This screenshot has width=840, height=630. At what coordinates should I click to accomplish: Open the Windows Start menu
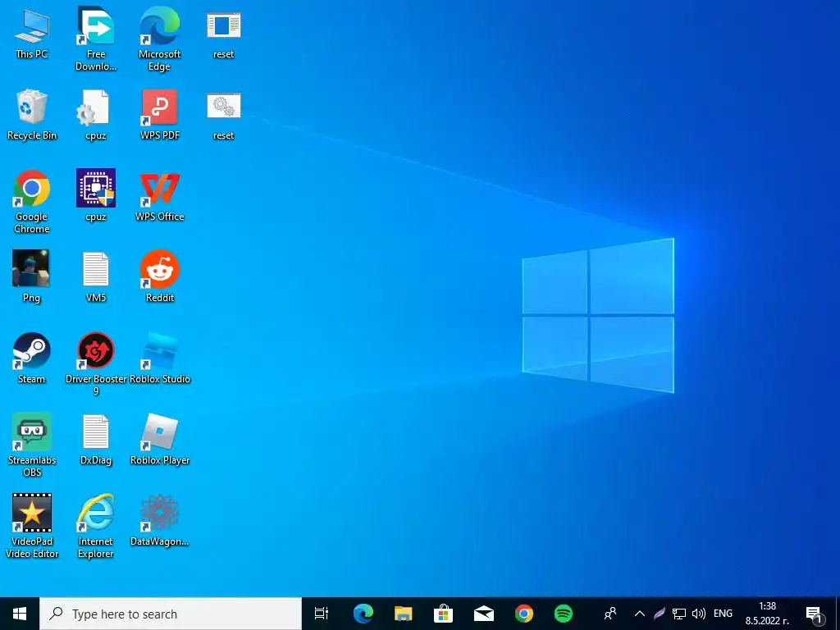point(20,614)
